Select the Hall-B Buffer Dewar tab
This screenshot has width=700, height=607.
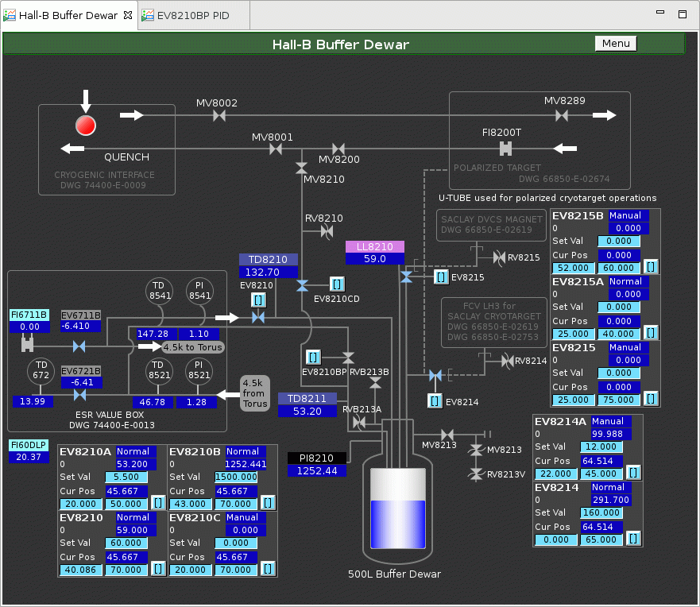[x=68, y=15]
